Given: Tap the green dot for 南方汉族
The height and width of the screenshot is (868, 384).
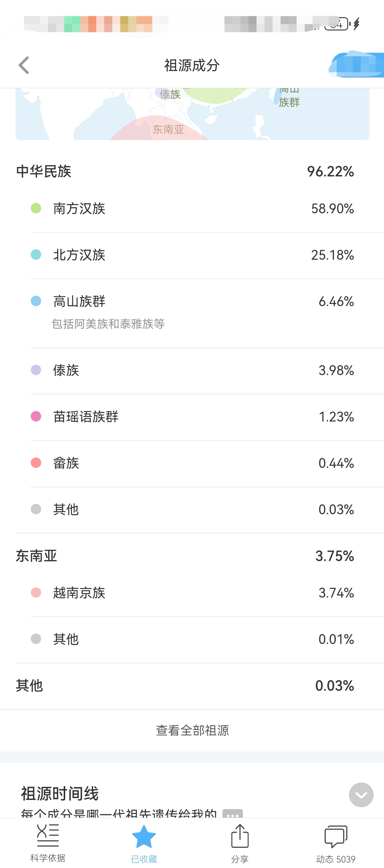Looking at the screenshot, I should tap(36, 208).
